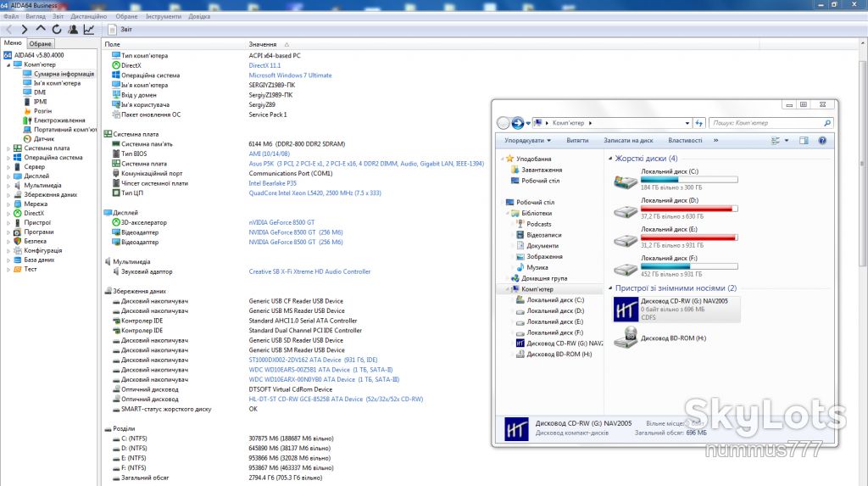Screen dimensions: 868x486
Task: Open the Intel Bearlake P35 chipset link
Action: pos(272,183)
